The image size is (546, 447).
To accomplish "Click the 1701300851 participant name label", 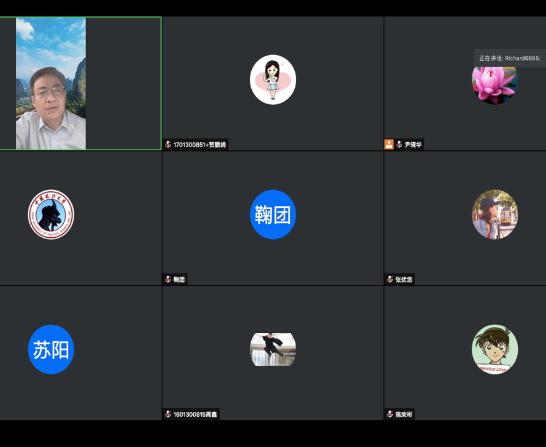I will [x=200, y=144].
